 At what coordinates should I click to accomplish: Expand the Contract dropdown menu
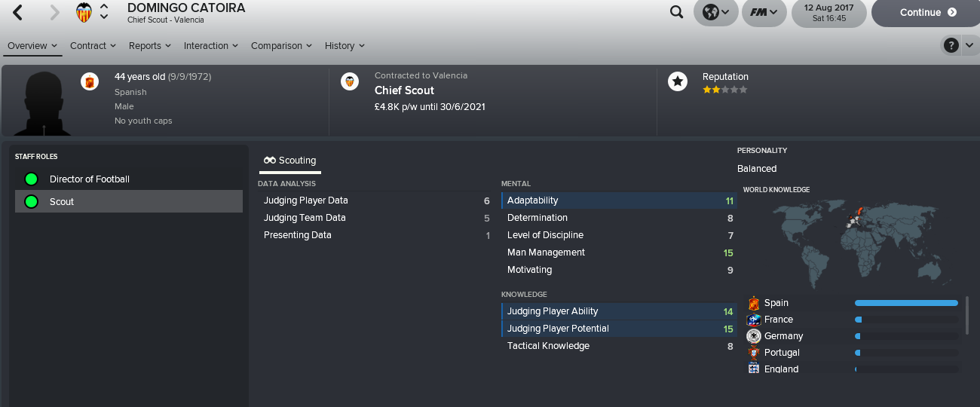(93, 46)
